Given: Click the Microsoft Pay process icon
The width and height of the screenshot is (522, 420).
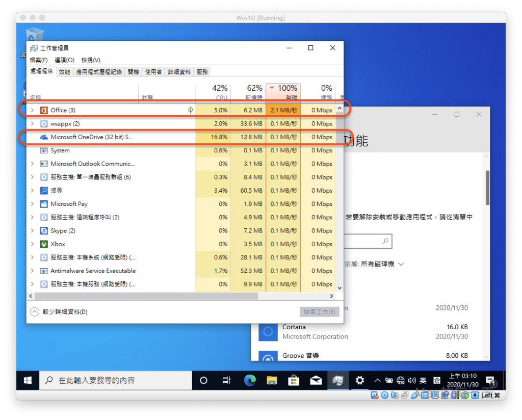Looking at the screenshot, I should (x=44, y=204).
